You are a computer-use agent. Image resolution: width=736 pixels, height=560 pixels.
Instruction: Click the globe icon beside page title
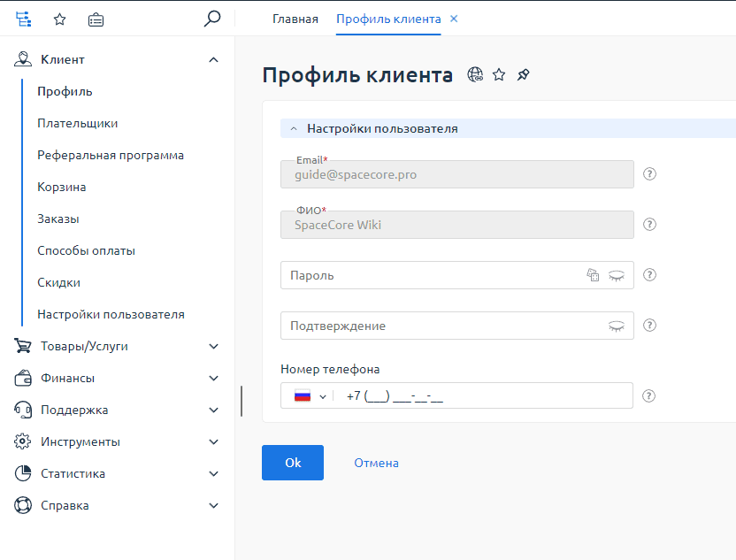[x=475, y=75]
